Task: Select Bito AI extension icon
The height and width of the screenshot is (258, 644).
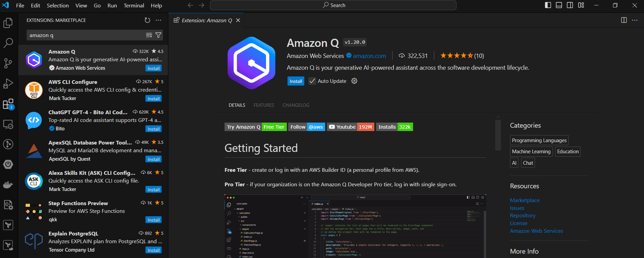Action: click(x=34, y=120)
